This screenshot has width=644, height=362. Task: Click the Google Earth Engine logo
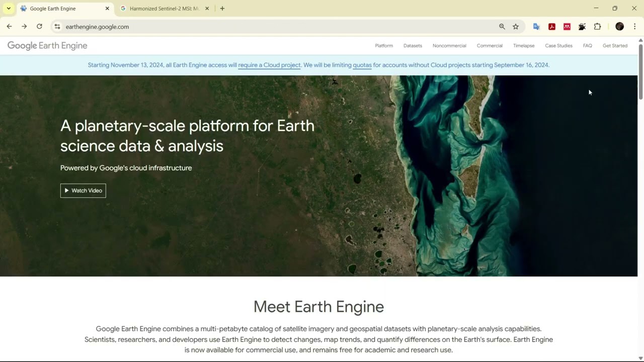coord(47,46)
